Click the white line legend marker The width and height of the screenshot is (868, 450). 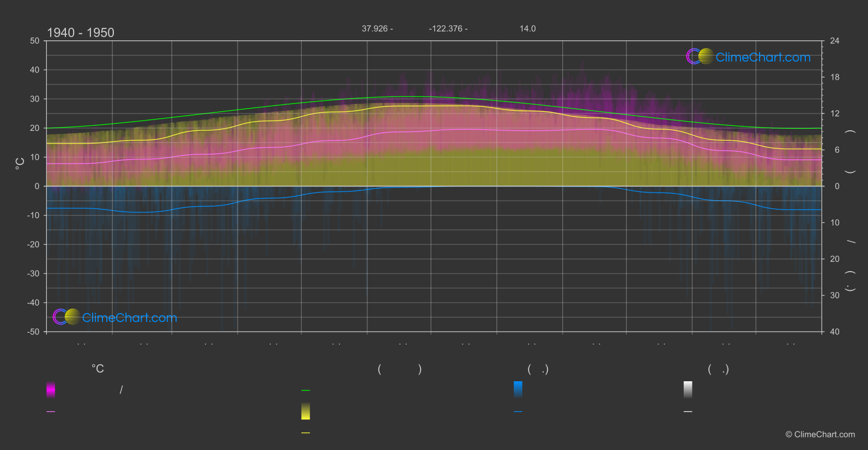click(x=688, y=412)
